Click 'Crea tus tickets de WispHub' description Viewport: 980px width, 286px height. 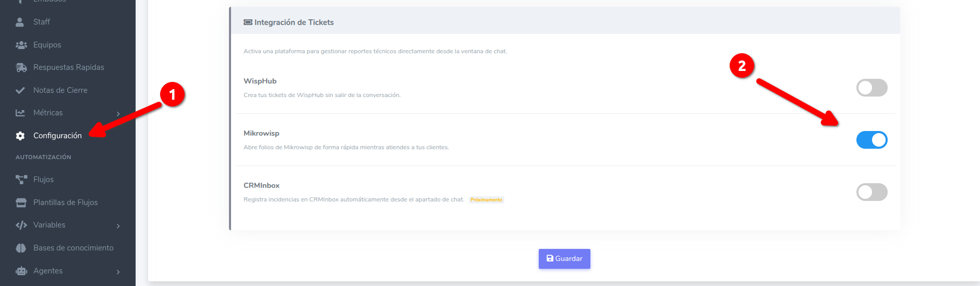click(322, 95)
